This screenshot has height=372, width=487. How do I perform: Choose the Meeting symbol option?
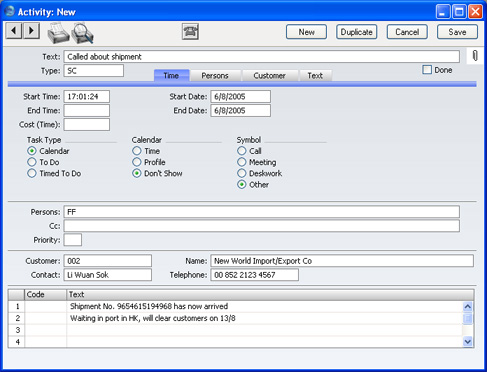[x=242, y=162]
